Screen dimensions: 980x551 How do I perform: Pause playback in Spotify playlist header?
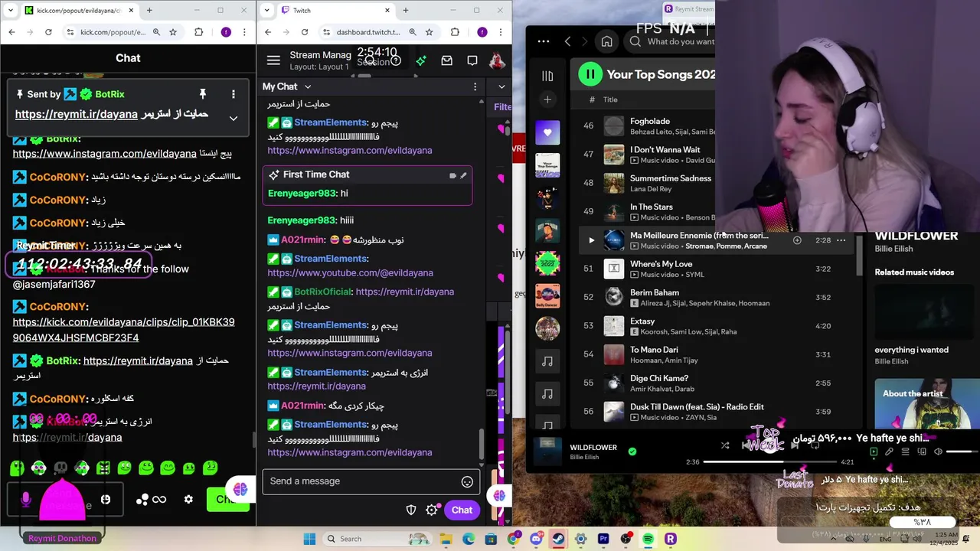click(x=590, y=74)
